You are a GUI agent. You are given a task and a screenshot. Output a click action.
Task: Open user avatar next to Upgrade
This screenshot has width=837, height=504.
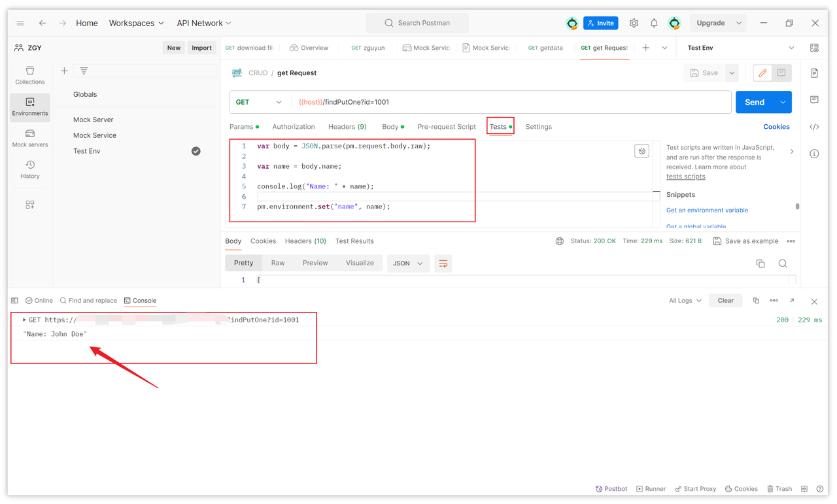click(x=674, y=23)
